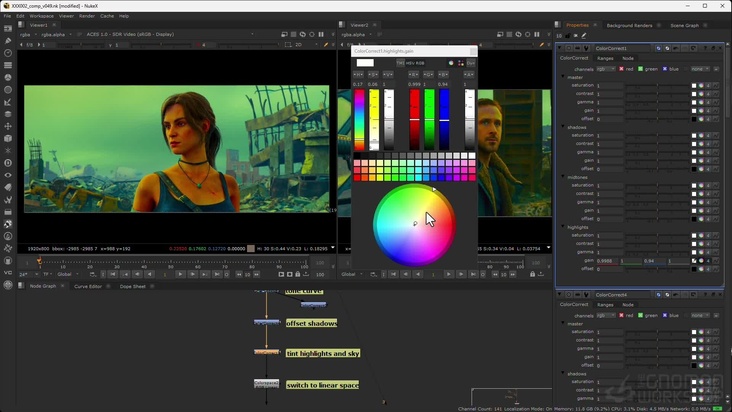
Task: Open the Workspace menu
Action: coord(41,16)
